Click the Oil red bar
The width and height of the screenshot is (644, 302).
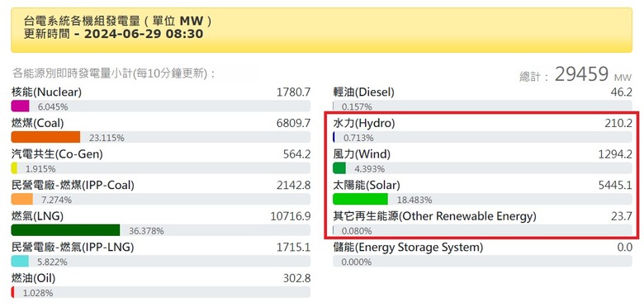pyautogui.click(x=12, y=293)
